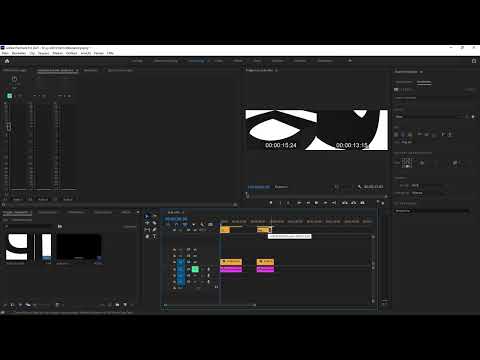This screenshot has height=360, width=480.
Task: Click the Extract button in Program Monitor
Action: coord(353,203)
